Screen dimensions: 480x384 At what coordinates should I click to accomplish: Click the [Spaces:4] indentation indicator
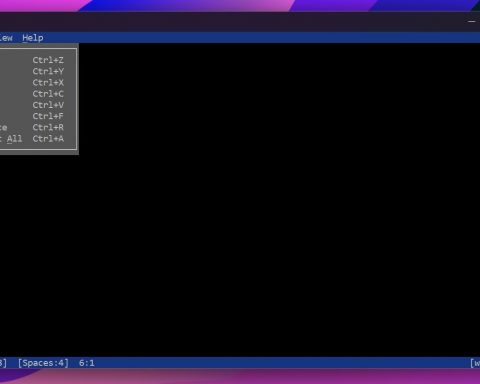43,363
